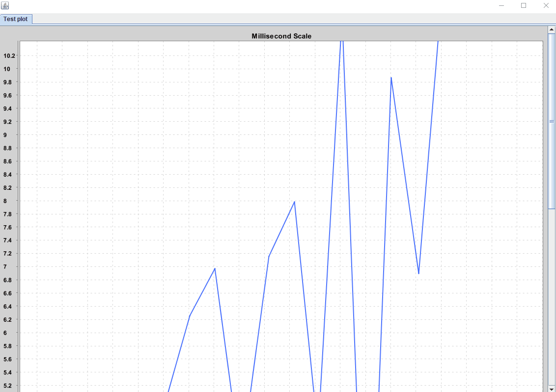Click the line peak near value 9.8
Viewport: 556px width, 392px height.
click(x=391, y=78)
